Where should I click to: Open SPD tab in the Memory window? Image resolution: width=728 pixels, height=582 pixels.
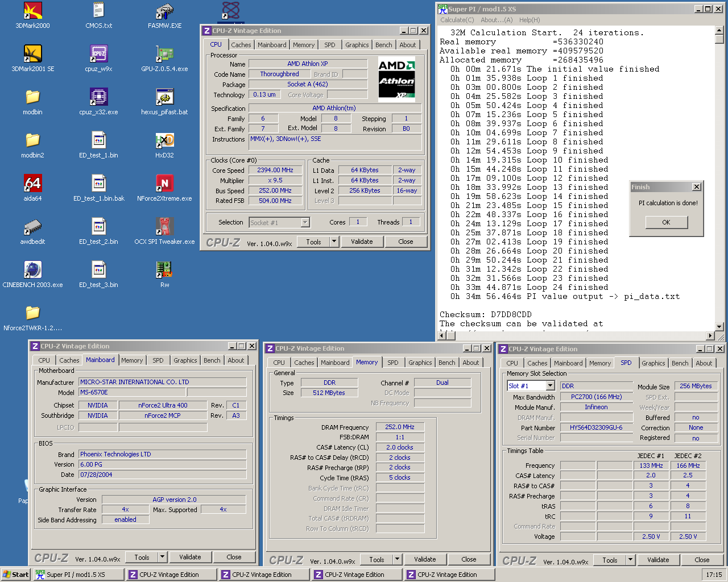(393, 363)
